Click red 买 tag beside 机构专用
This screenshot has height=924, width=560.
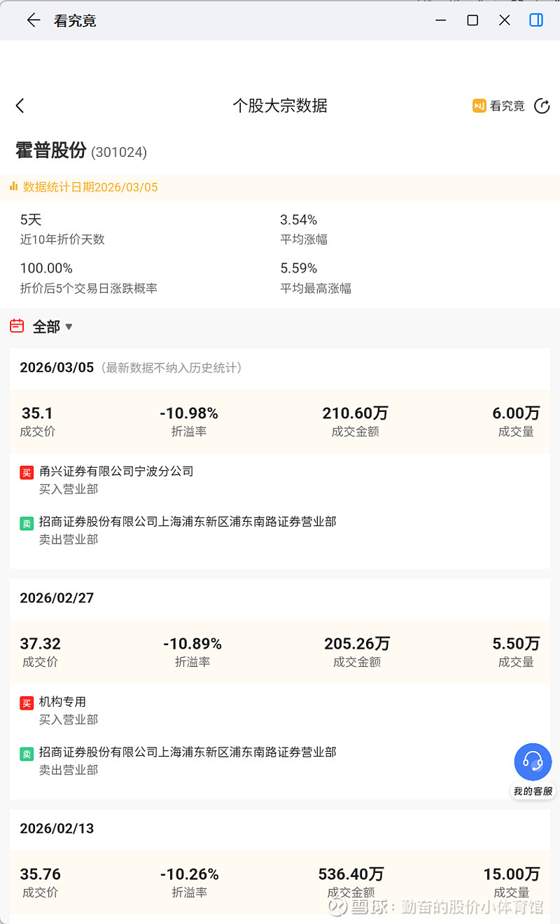pos(27,703)
